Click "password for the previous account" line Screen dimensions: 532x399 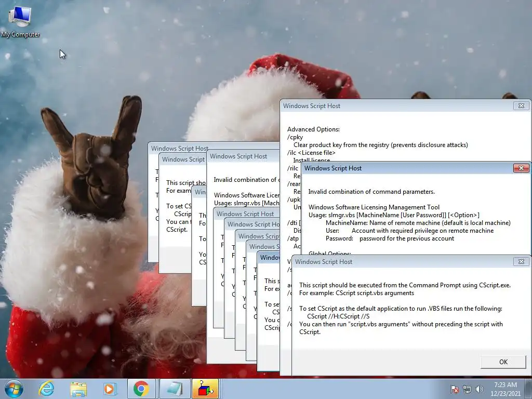point(407,238)
